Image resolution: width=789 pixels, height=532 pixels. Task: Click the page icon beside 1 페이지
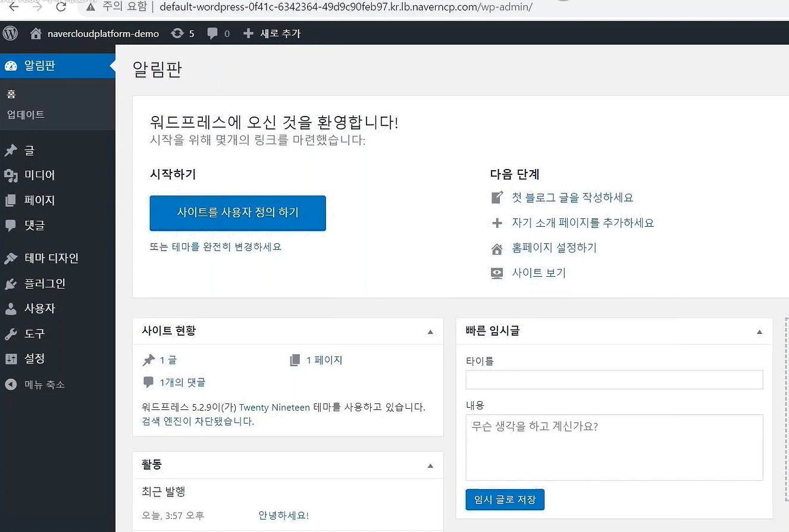[295, 360]
